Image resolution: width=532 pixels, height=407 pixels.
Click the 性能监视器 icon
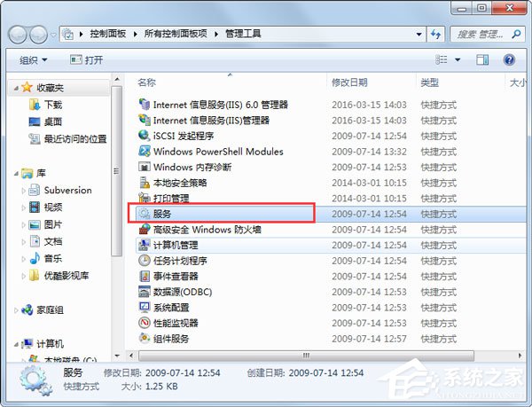(145, 323)
